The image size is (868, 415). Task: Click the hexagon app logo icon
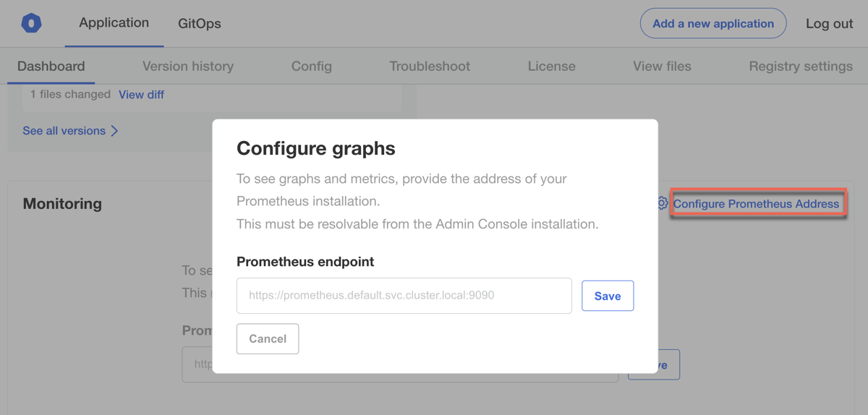[x=31, y=23]
